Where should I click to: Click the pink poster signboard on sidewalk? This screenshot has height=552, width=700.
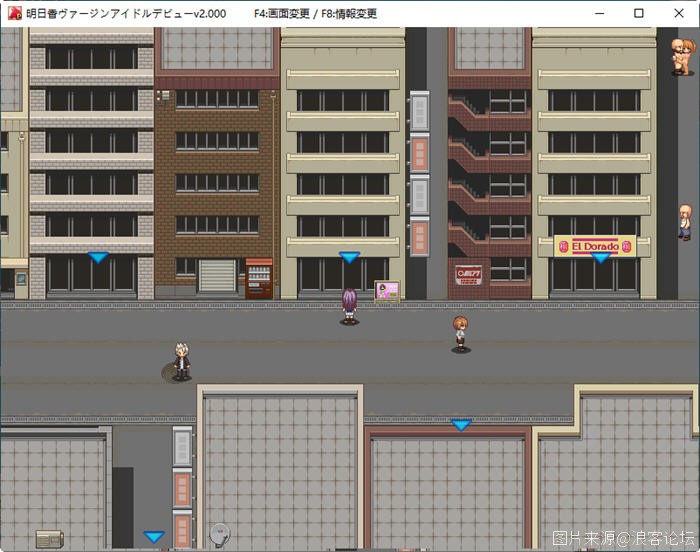click(x=387, y=291)
